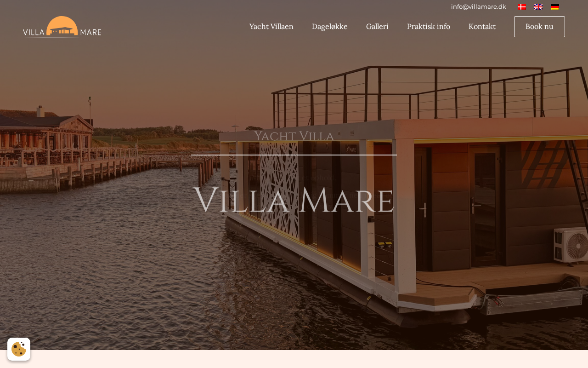Click the restaurant building on the pier
Screen dimensions: 588x368
pyautogui.click(x=46, y=138)
